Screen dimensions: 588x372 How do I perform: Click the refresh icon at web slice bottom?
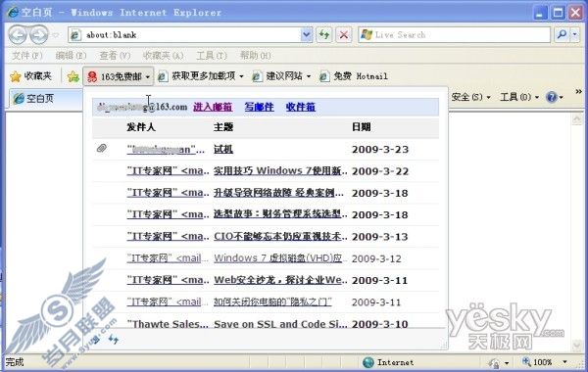114,340
